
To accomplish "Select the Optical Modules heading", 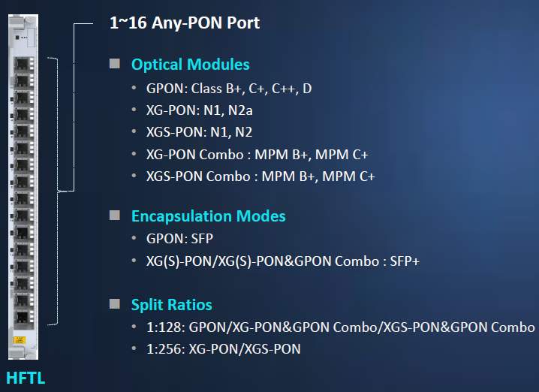I will pos(191,65).
